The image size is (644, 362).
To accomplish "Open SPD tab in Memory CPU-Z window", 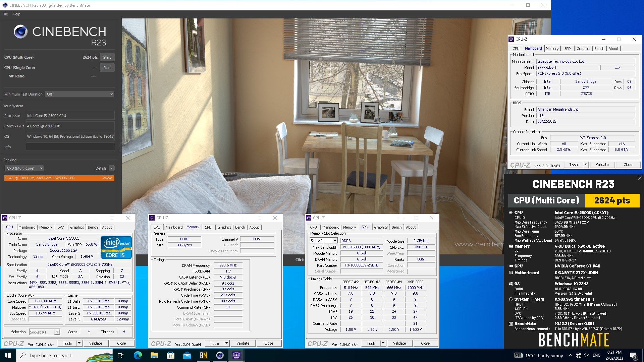I will [x=208, y=227].
